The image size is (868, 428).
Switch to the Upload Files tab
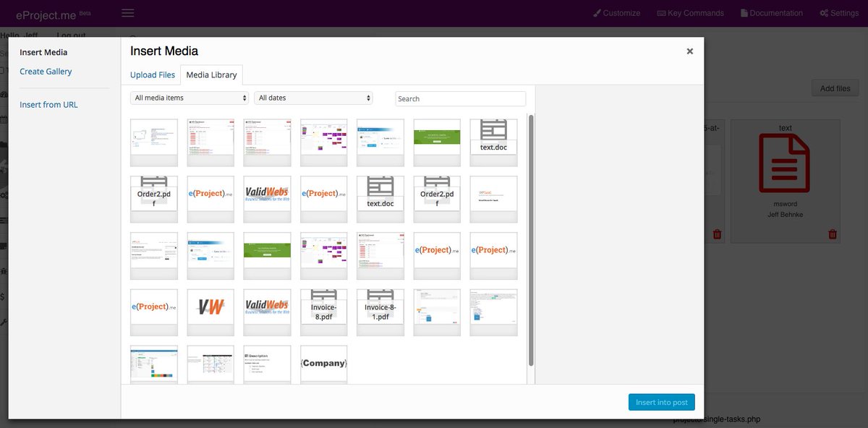click(153, 75)
